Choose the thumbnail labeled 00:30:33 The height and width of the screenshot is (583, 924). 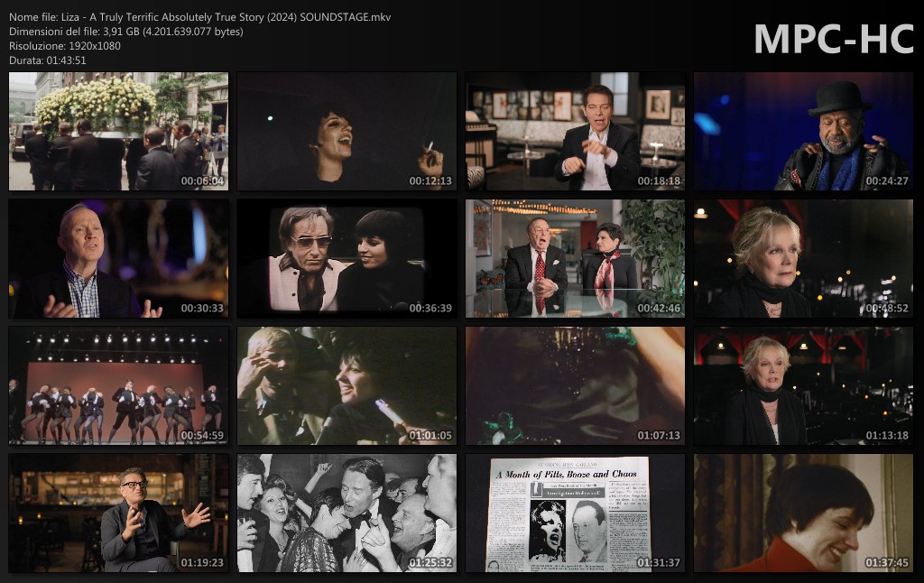tap(118, 259)
